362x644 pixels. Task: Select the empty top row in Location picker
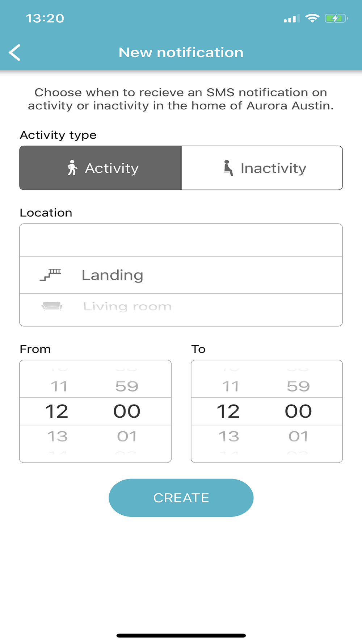(x=181, y=240)
